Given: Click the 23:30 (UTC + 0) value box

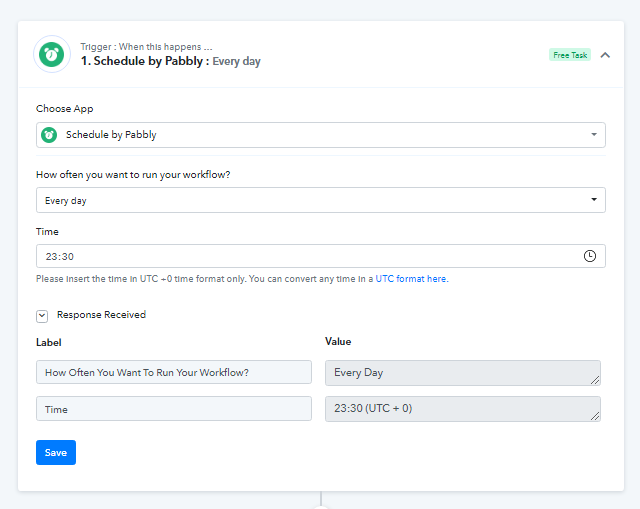Looking at the screenshot, I should 463,409.
